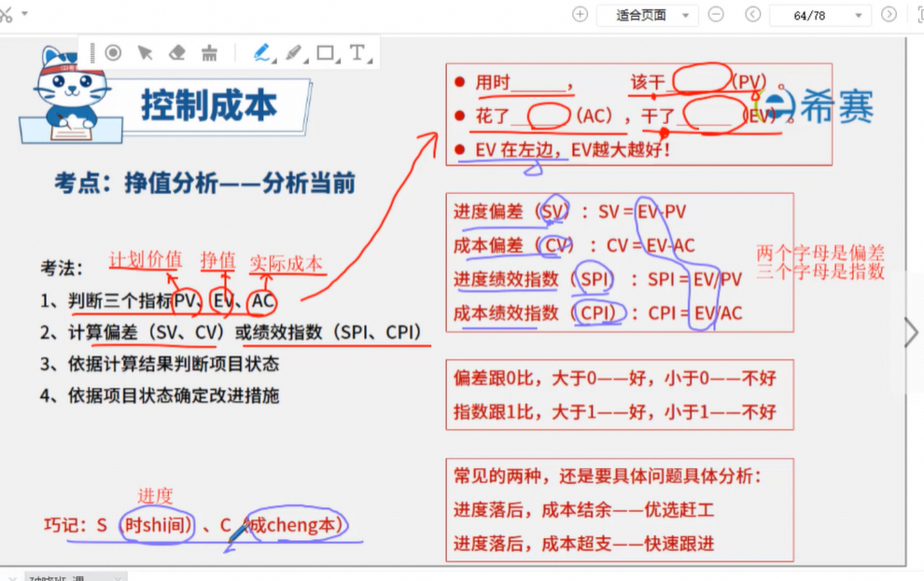Click the text 偏差跟0比，大于0——好
This screenshot has height=581, width=924.
click(x=547, y=378)
